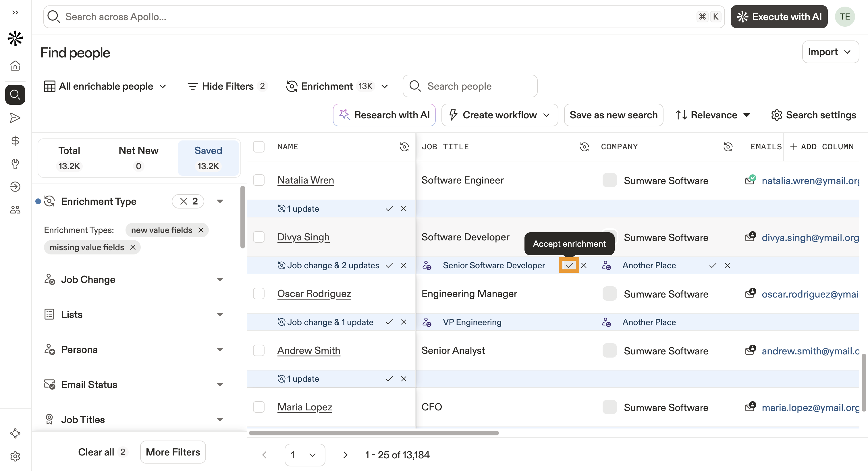This screenshot has width=868, height=471.
Task: Select the sequences paper-plane icon in sidebar
Action: click(x=15, y=117)
